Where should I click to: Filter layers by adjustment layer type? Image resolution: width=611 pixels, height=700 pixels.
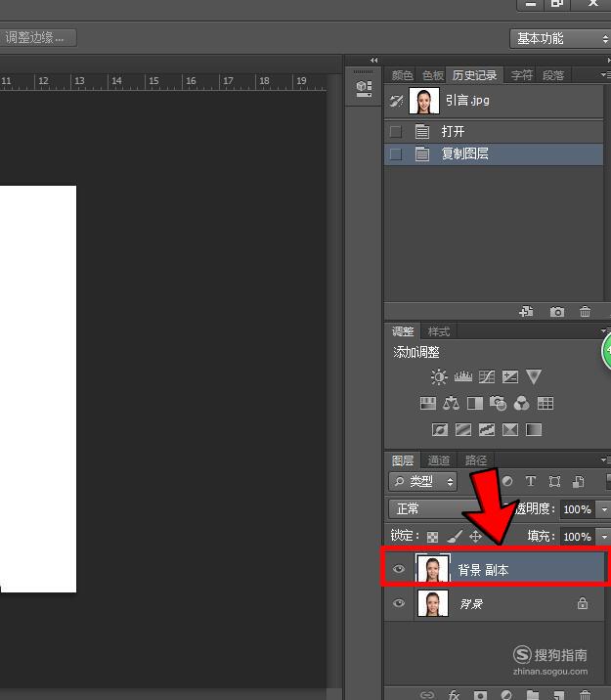coord(507,482)
